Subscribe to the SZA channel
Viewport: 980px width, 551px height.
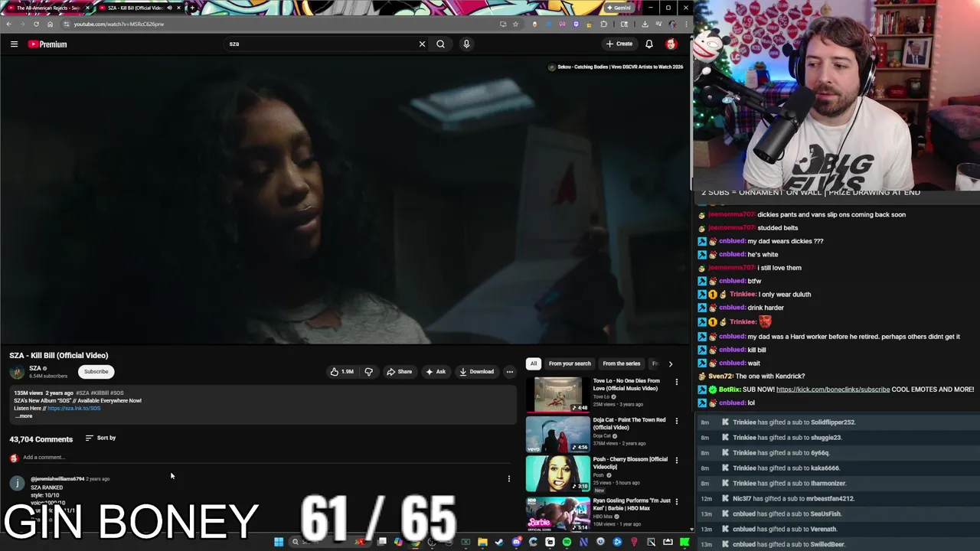[x=96, y=372]
